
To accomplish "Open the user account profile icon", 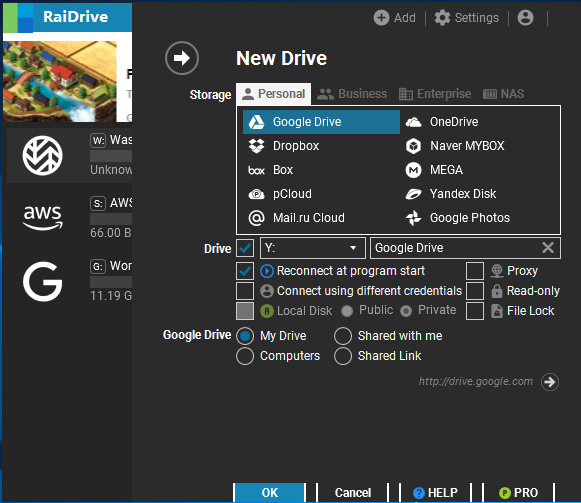I will point(525,17).
